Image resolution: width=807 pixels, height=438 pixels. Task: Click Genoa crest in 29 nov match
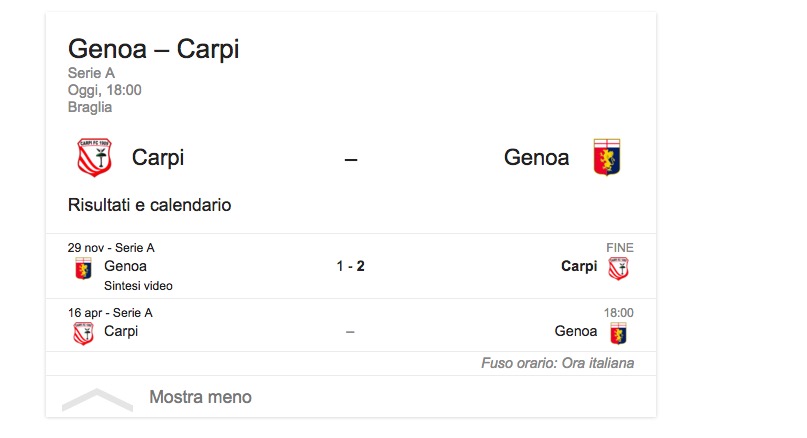tap(83, 267)
